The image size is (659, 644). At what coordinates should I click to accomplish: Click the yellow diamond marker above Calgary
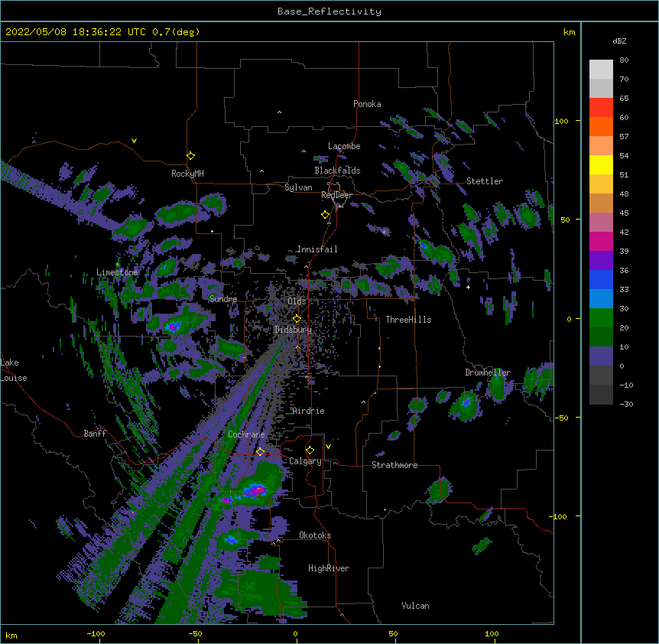click(310, 450)
